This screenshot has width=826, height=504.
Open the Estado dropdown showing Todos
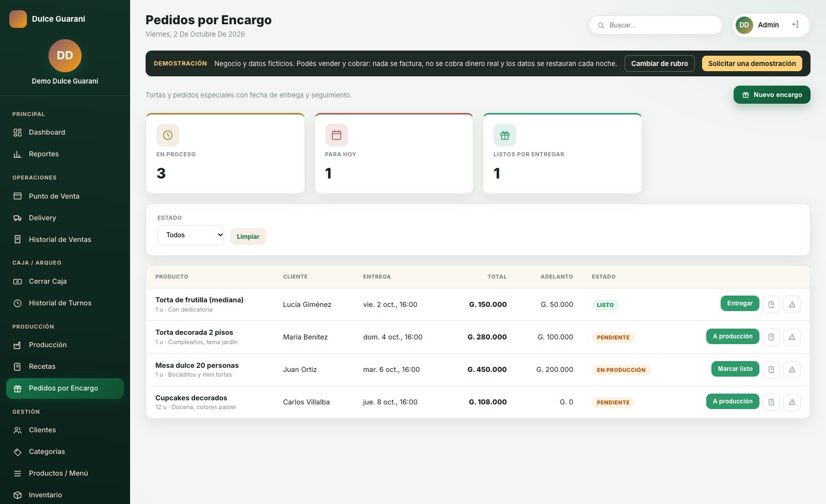(190, 235)
